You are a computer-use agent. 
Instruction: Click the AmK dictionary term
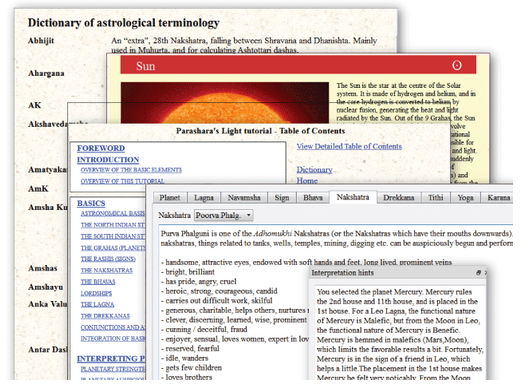click(x=38, y=189)
